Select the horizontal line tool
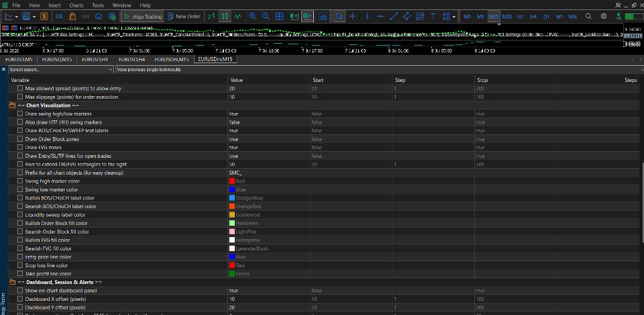Screen dimensions: 644x315 [381, 16]
